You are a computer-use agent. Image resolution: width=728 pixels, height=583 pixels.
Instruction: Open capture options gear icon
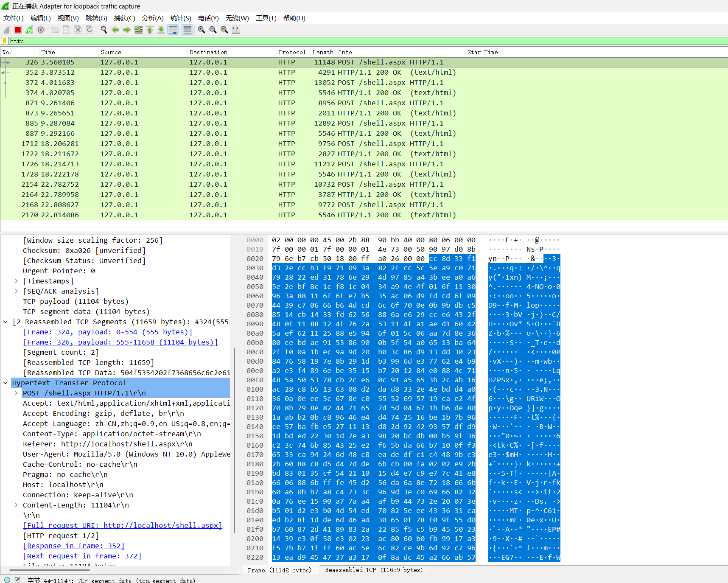point(41,30)
